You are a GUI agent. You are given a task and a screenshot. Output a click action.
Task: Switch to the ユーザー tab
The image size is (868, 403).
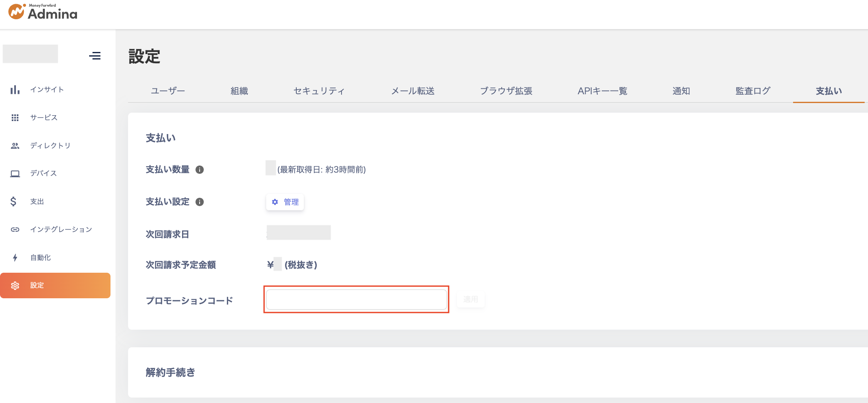pyautogui.click(x=168, y=91)
